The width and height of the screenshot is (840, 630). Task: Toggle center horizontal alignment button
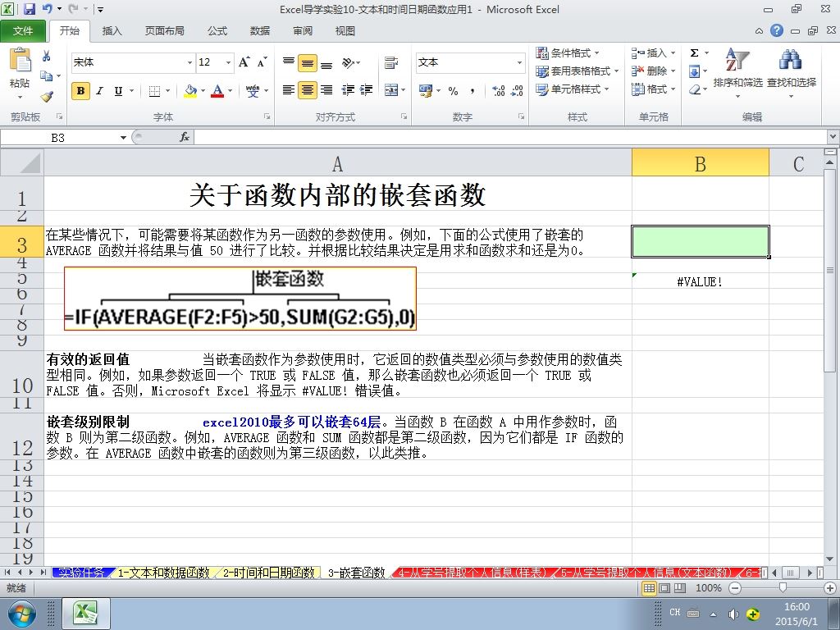point(308,90)
